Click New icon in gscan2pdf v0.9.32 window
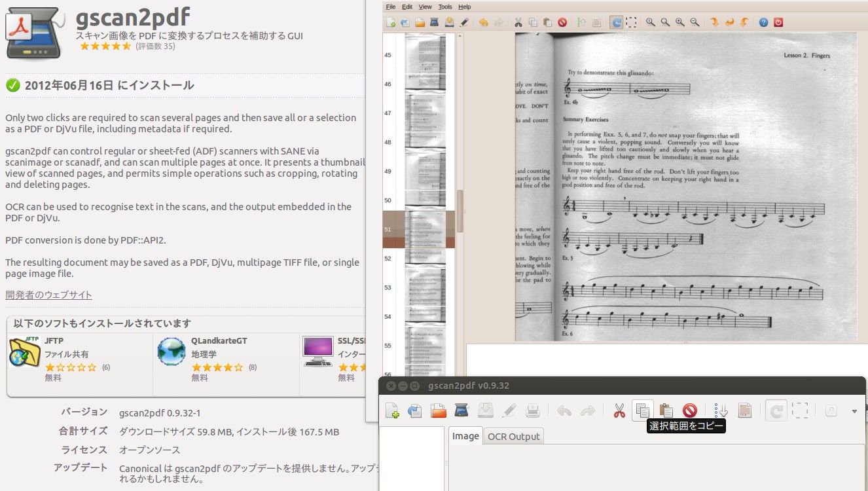The image size is (868, 491). click(392, 411)
